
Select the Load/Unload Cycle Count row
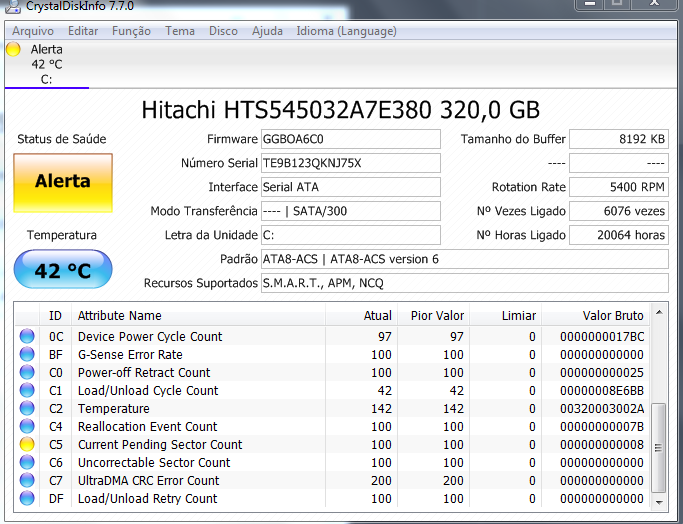332,390
